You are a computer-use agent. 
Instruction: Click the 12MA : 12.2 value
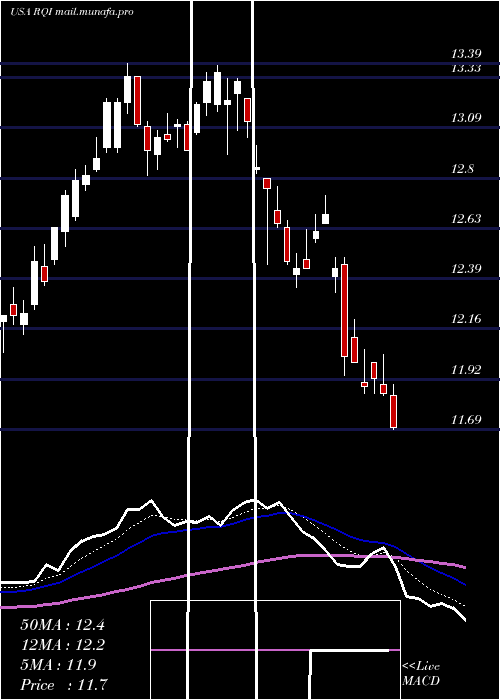62,645
